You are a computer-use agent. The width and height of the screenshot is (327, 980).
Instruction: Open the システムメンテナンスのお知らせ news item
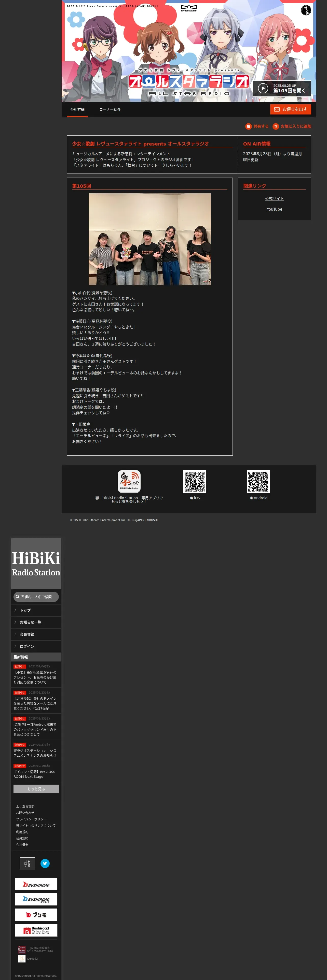click(36, 750)
